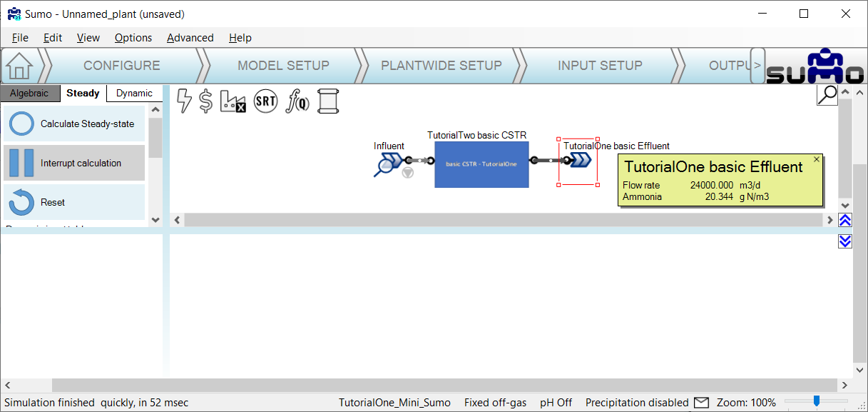This screenshot has height=412, width=868.
Task: Open the dollar sign cost icon
Action: (205, 101)
